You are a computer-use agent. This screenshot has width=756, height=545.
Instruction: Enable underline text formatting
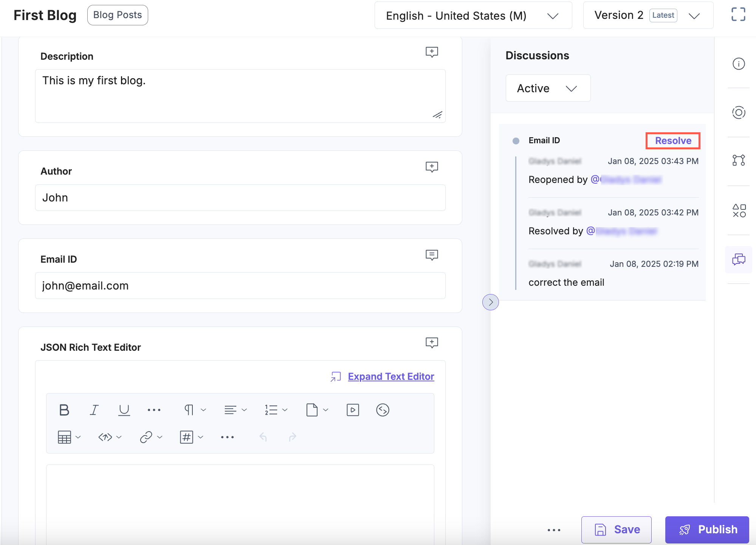click(124, 410)
